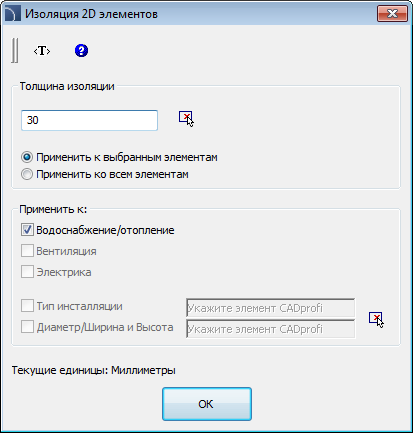413x433 pixels.
Task: Check the Тип инсталляции option
Action: point(27,306)
